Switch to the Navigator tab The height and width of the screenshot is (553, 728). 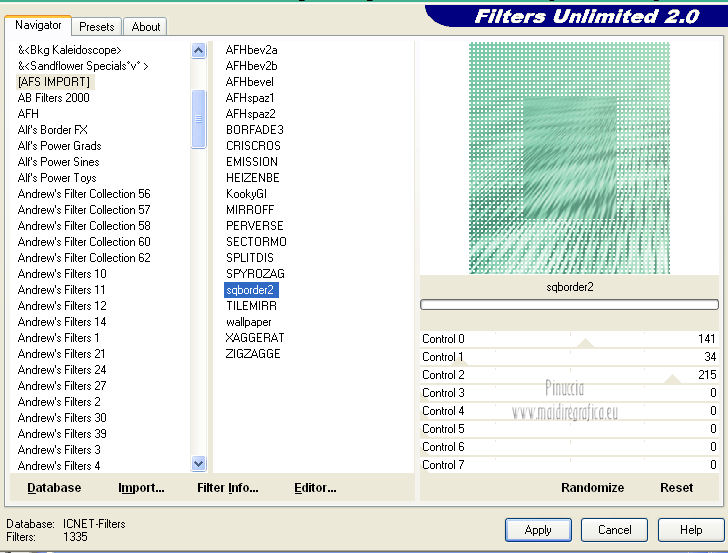point(38,26)
